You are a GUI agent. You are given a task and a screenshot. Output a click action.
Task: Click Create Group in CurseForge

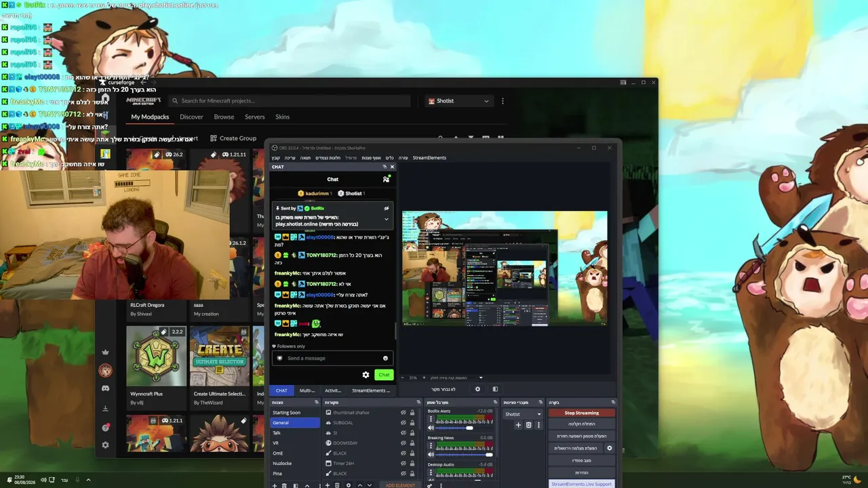(233, 138)
